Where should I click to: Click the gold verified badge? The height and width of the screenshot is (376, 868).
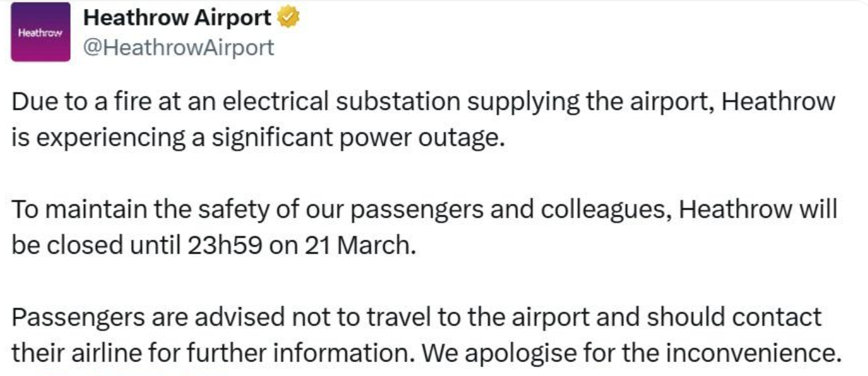[288, 18]
